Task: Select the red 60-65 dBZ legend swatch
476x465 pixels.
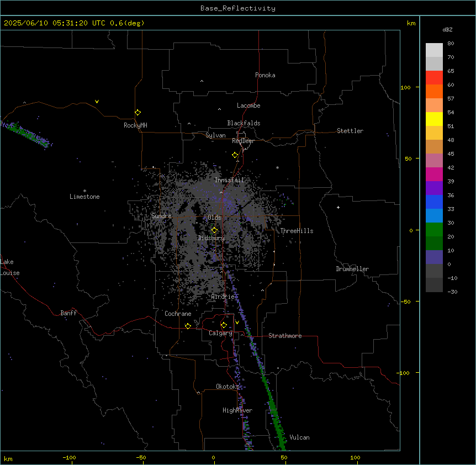Action: click(x=434, y=78)
